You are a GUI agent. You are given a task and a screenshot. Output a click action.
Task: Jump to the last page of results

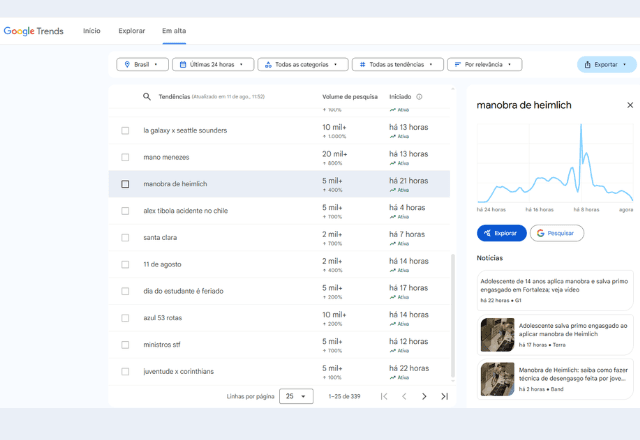pos(444,396)
